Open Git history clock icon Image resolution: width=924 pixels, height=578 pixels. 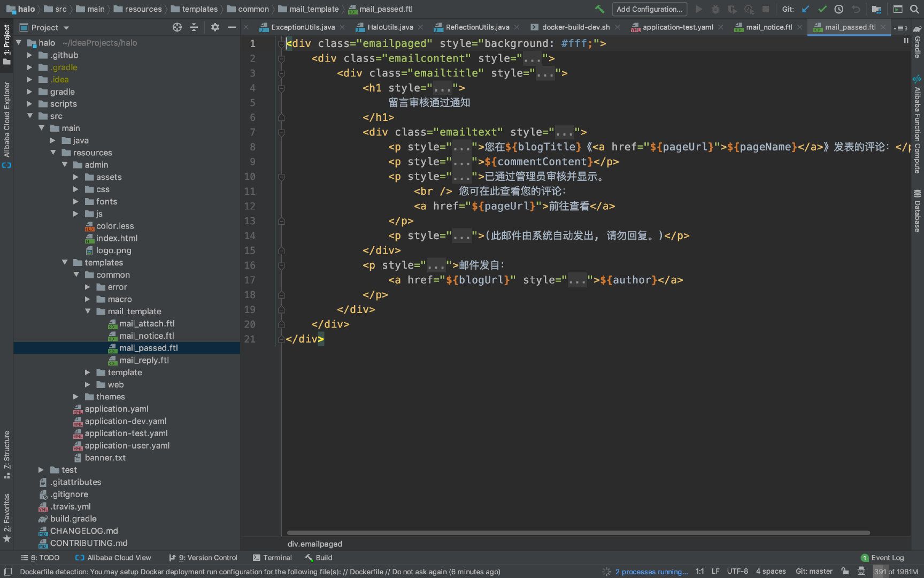[839, 9]
